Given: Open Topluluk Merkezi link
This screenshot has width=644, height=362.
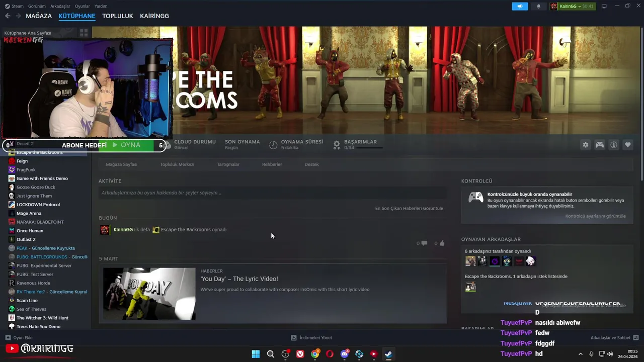Looking at the screenshot, I should (x=177, y=164).
